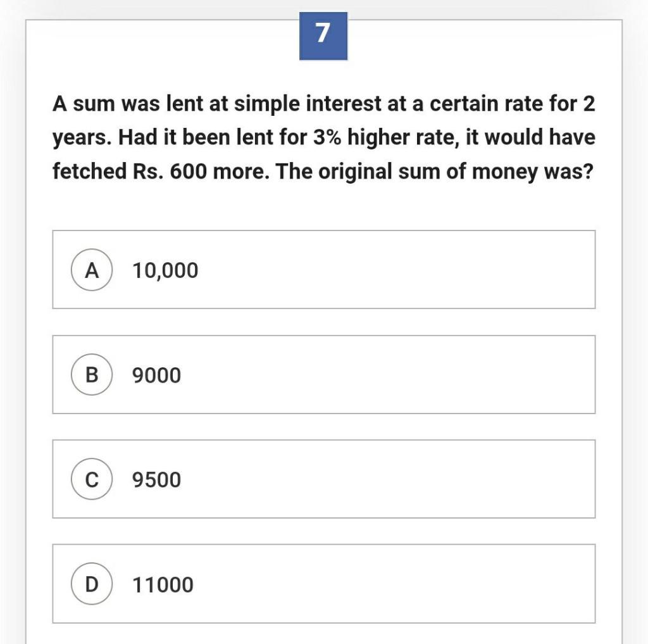
Task: Select the circle marked C
Action: 92,480
